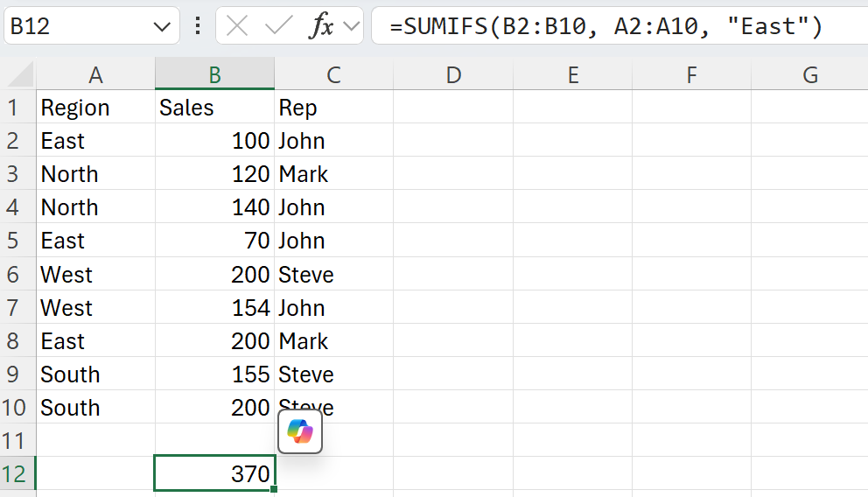
Task: Expand the dropdown arrow next to fx
Action: [x=352, y=26]
